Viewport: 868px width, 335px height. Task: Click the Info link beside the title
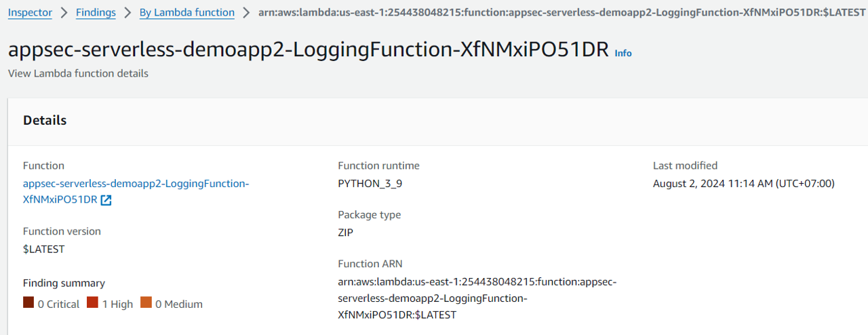click(623, 53)
